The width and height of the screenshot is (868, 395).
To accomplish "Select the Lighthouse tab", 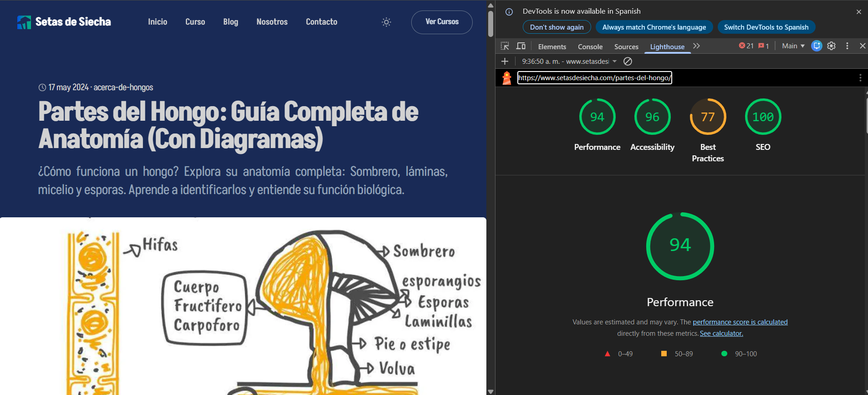I will [x=667, y=46].
